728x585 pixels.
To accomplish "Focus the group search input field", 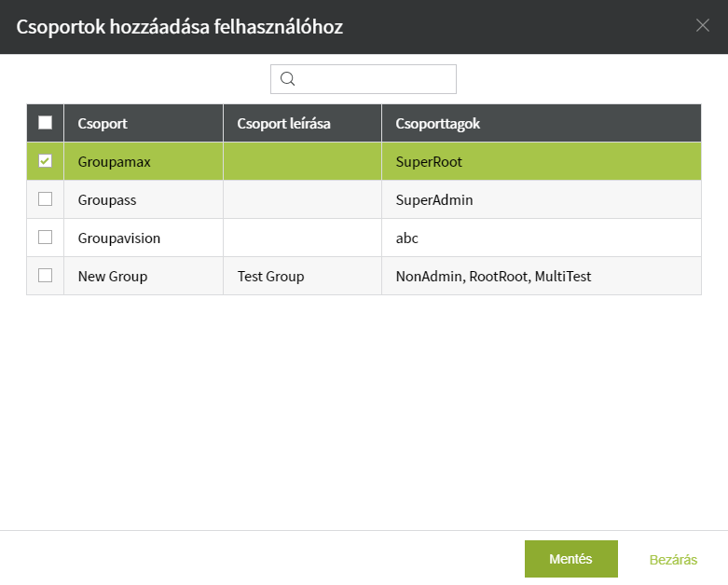I will (364, 79).
